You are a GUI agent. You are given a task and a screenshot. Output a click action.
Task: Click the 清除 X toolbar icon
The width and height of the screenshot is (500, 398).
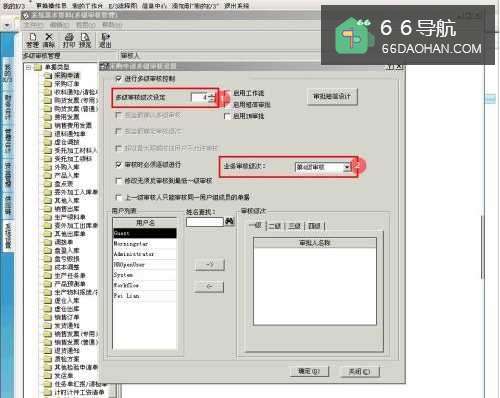tap(49, 40)
